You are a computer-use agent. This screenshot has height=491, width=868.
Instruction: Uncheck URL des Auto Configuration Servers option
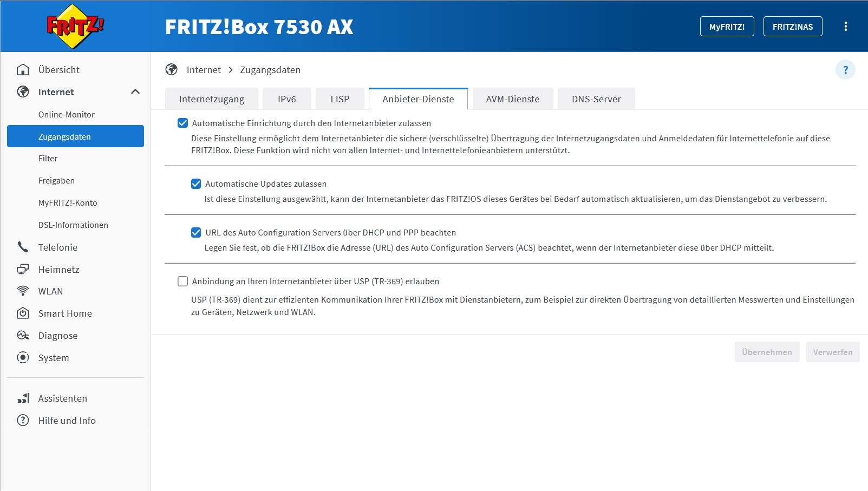(196, 233)
